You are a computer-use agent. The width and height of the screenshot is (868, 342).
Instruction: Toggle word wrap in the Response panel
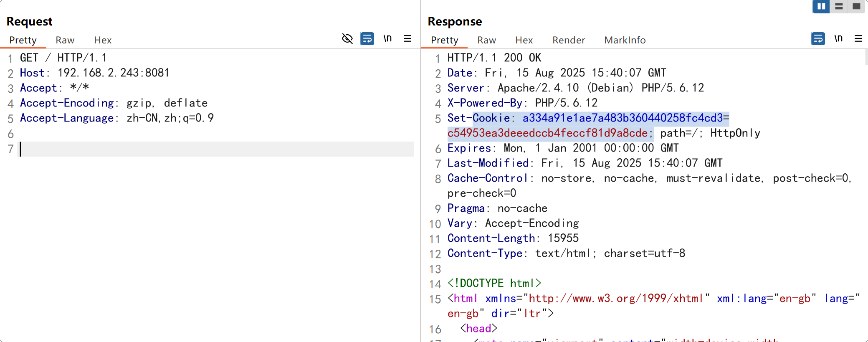[x=818, y=39]
